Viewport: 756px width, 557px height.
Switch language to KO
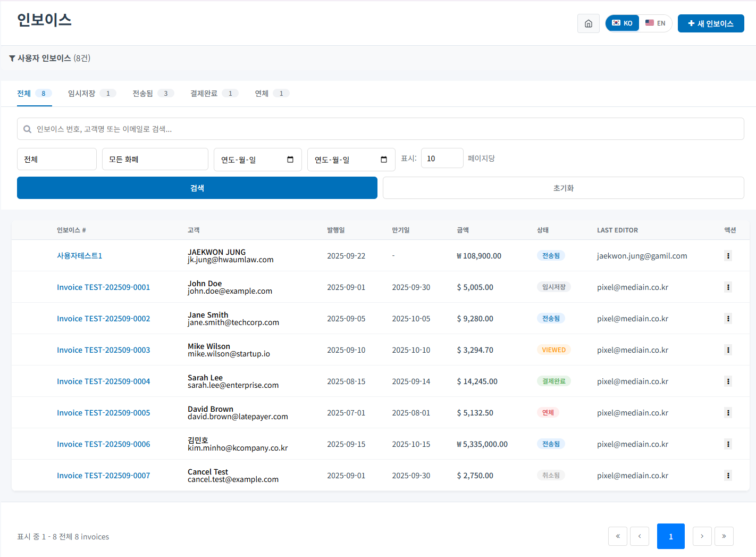[623, 23]
